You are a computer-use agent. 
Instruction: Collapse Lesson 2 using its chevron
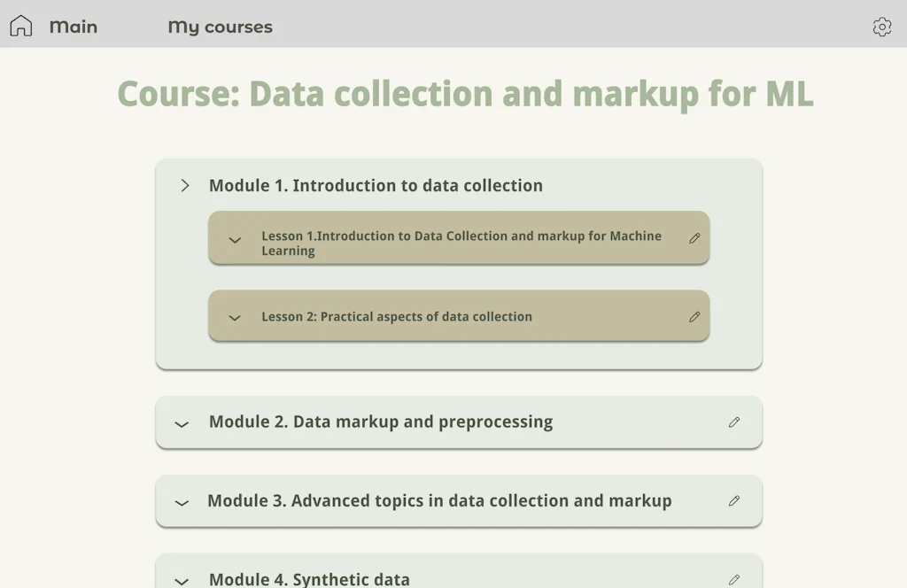pyautogui.click(x=235, y=316)
